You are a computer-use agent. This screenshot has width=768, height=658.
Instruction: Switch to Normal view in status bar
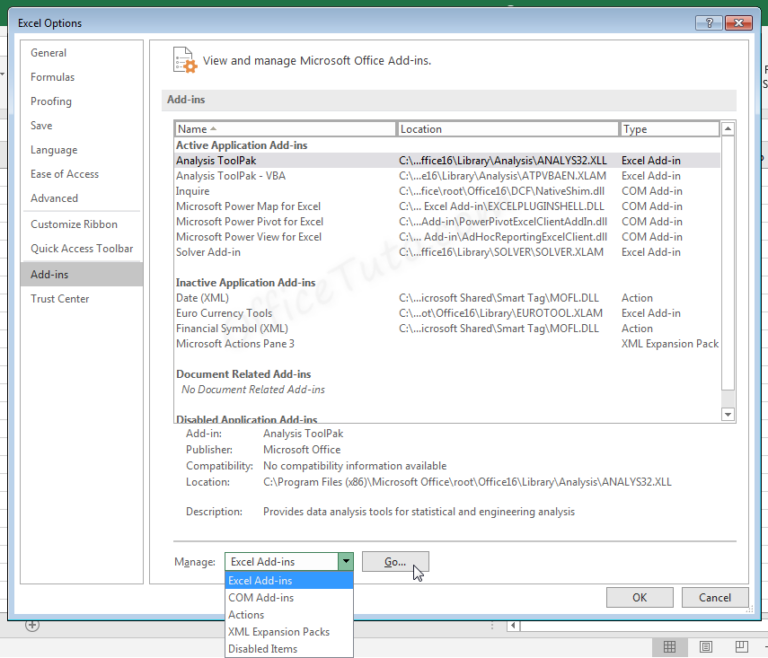point(670,647)
